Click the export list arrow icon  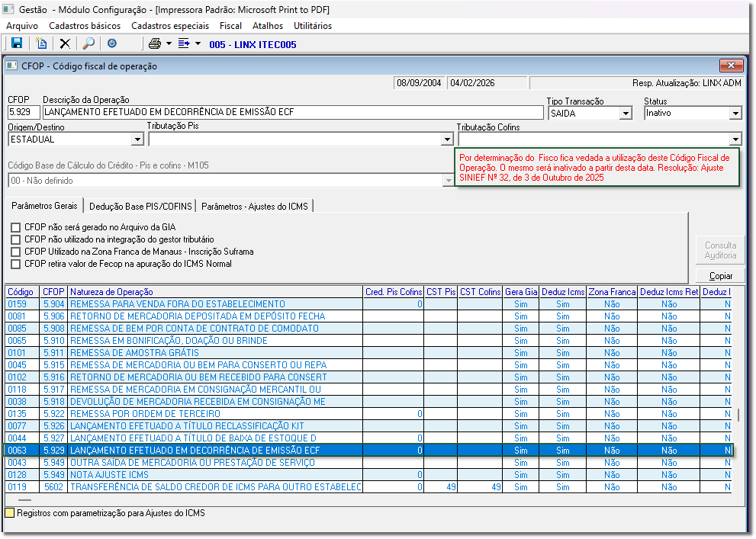(184, 43)
